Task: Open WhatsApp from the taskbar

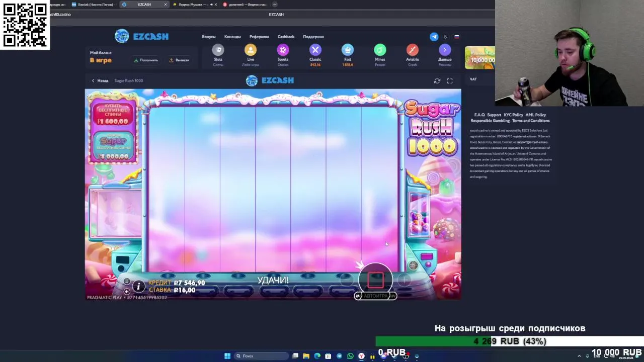Action: [x=350, y=356]
